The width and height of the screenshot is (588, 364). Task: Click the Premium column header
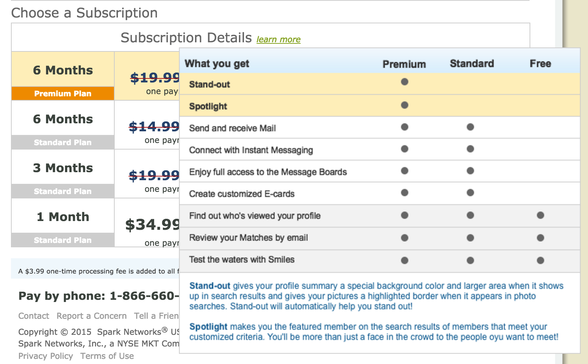click(404, 64)
